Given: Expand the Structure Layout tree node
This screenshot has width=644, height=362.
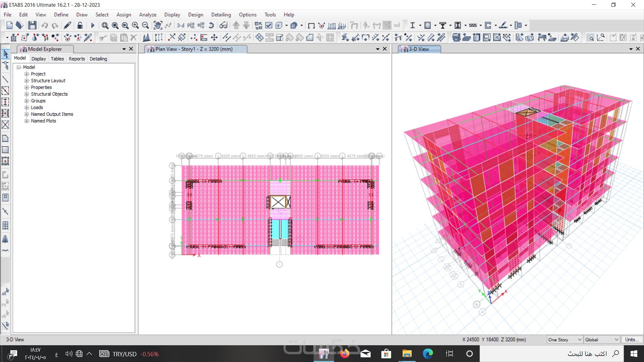Looking at the screenshot, I should point(26,80).
